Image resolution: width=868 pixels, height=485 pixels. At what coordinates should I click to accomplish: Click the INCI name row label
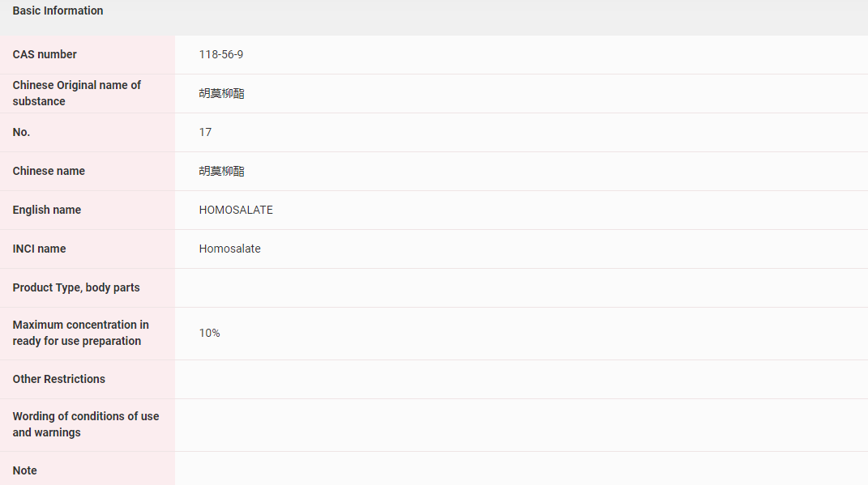pos(39,249)
